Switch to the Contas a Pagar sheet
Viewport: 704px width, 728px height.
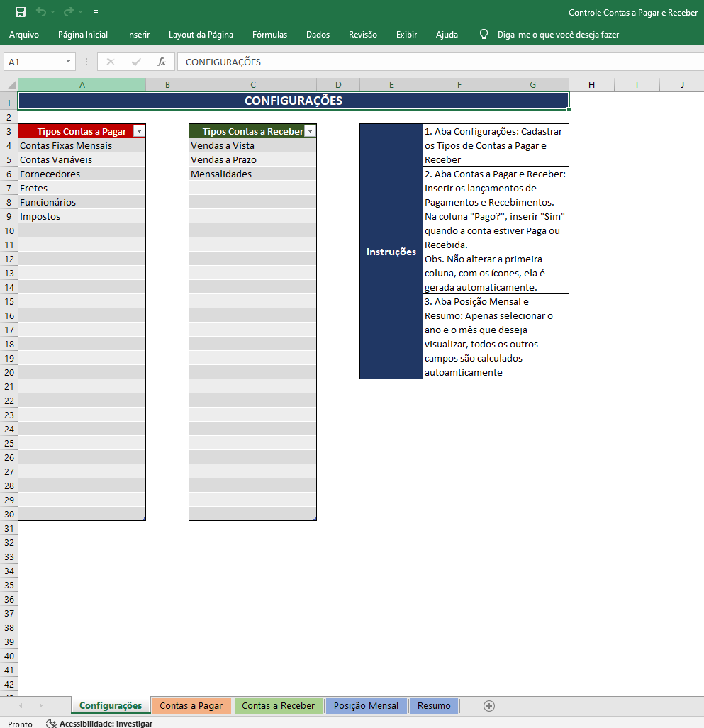click(191, 705)
